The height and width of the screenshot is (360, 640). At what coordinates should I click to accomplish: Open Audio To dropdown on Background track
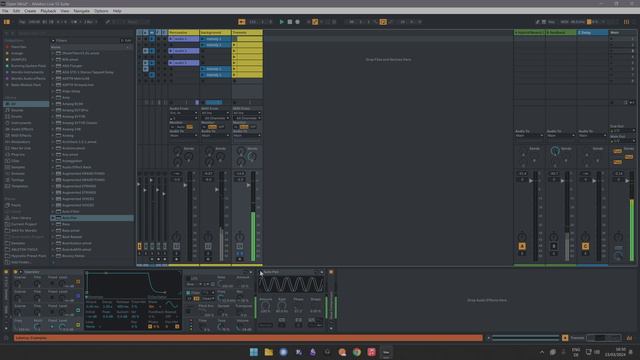coord(215,136)
